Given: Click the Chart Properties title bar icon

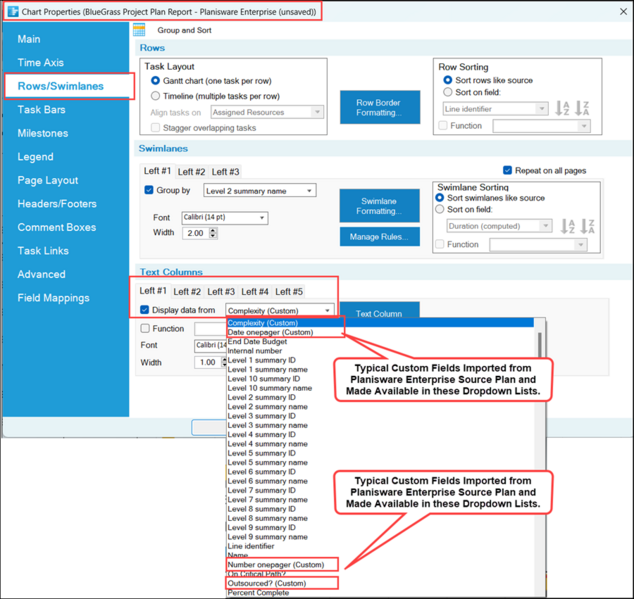Looking at the screenshot, I should (13, 11).
